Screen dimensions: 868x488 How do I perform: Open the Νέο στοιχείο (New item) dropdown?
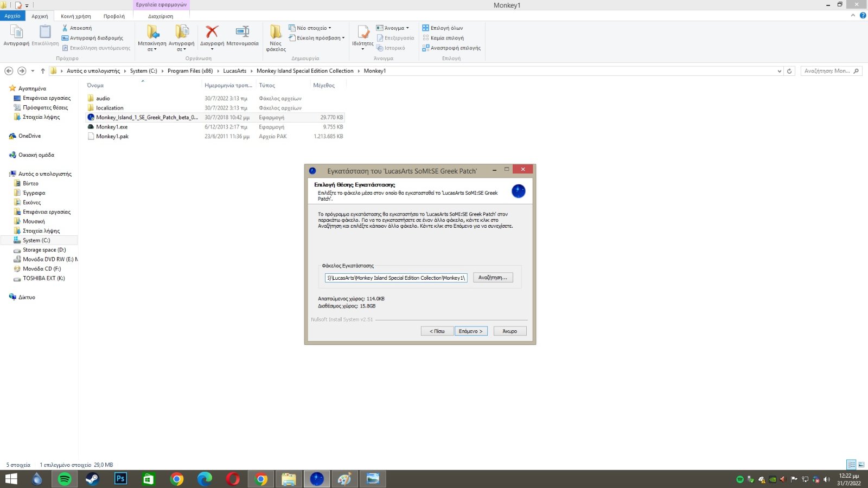[x=310, y=28]
